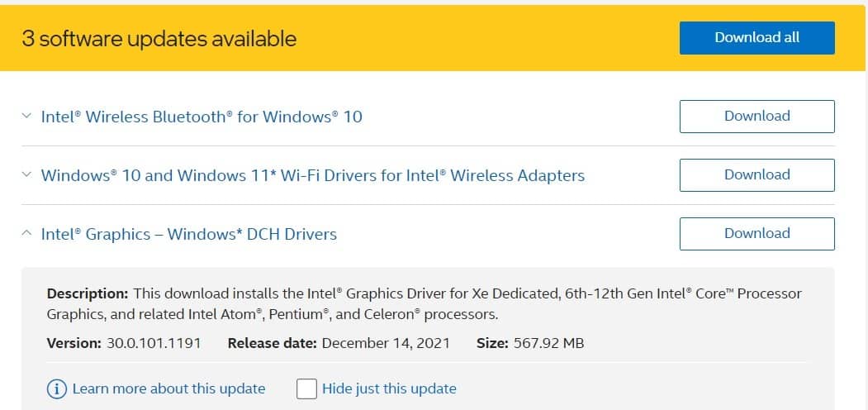Click the Intel Graphics Windows DCH Drivers title
868x410 pixels.
tap(189, 234)
